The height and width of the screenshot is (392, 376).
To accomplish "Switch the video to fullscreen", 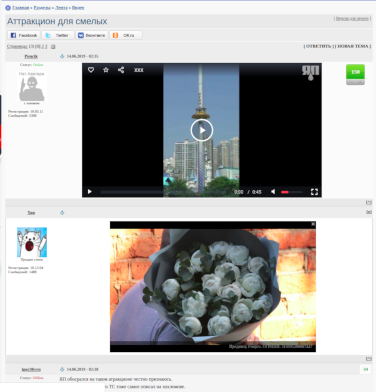I will [314, 192].
